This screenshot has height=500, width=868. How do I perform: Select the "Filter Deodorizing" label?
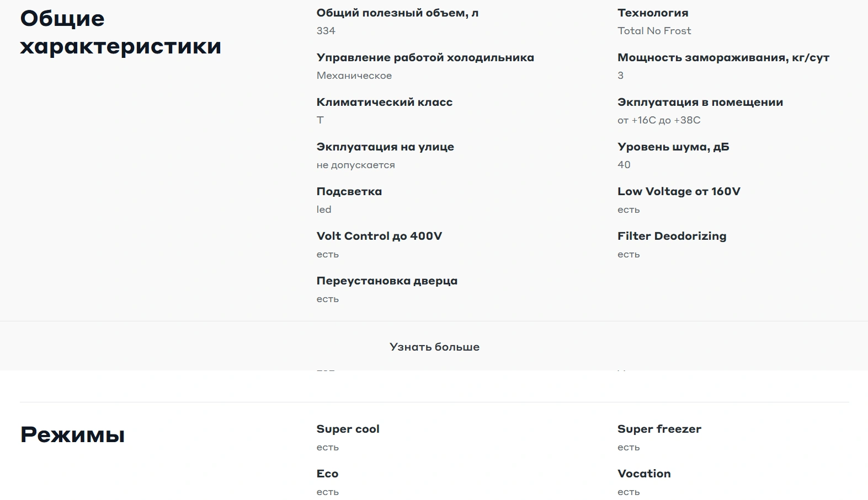coord(672,236)
